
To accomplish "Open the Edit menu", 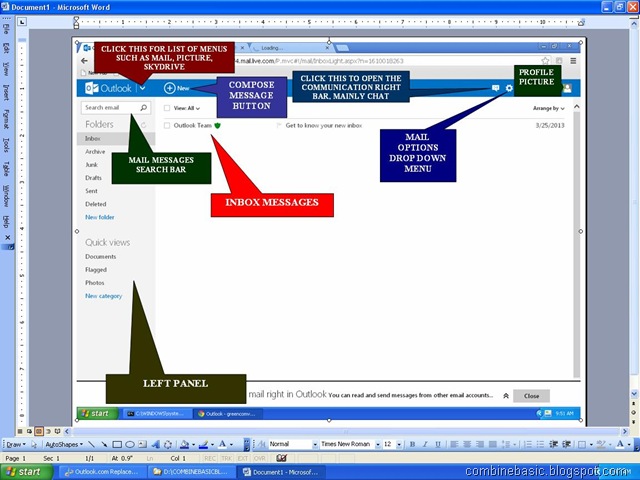I will [6, 47].
